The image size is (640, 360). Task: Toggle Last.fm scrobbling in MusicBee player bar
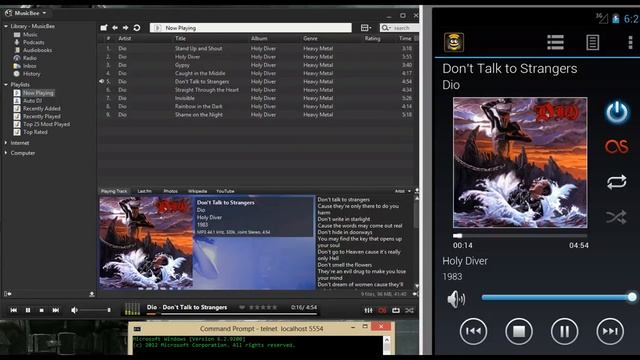[382, 311]
